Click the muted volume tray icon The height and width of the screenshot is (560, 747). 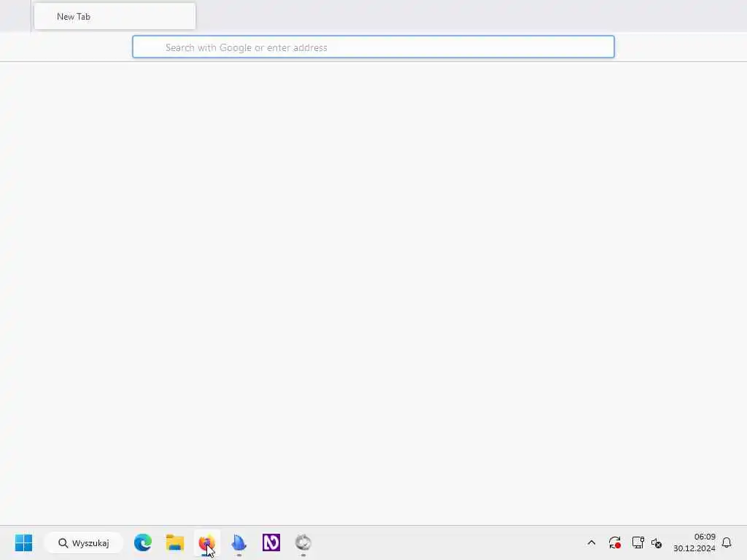click(657, 542)
